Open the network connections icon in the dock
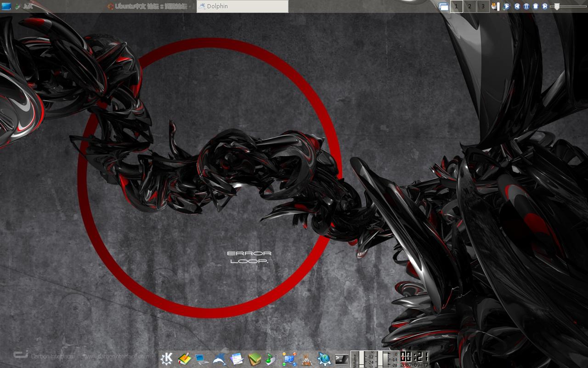Viewport: 588px width, 368px height. [289, 359]
